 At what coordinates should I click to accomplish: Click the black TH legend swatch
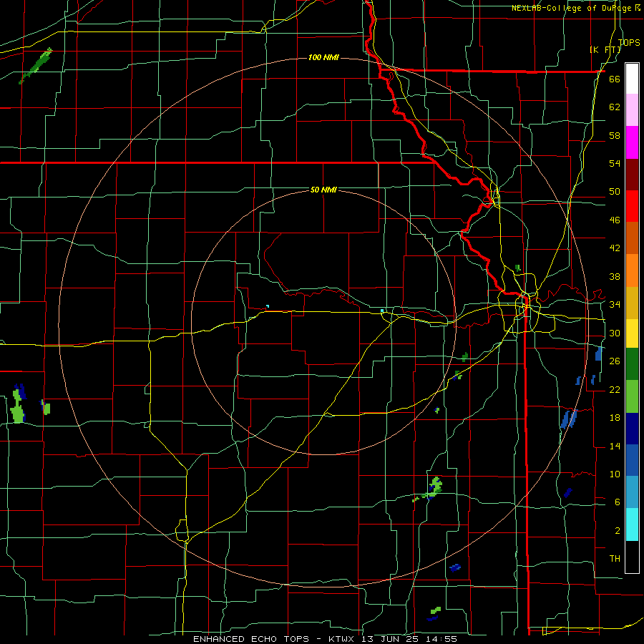[632, 557]
